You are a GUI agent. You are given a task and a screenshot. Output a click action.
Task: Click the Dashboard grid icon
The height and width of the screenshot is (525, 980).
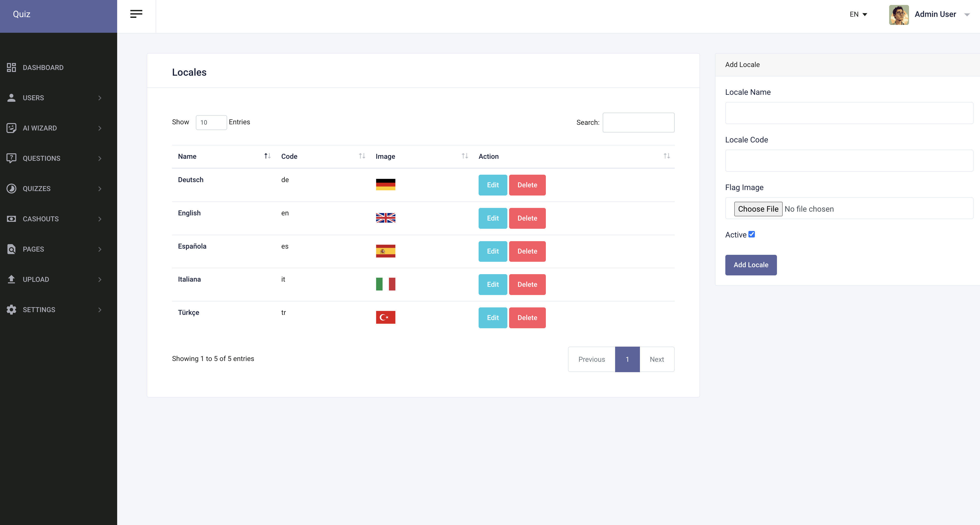11,67
